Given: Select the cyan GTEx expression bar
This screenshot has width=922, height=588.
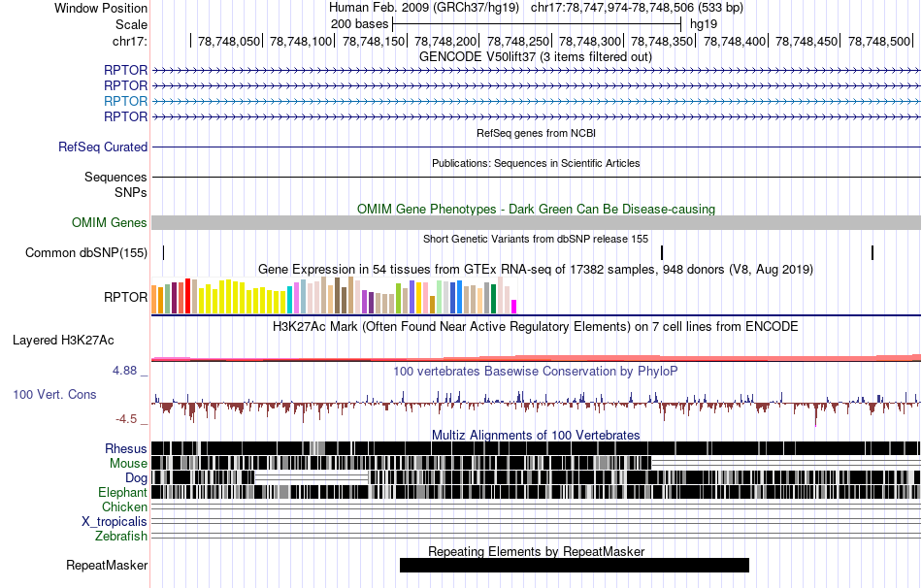Looking at the screenshot, I should (290, 300).
